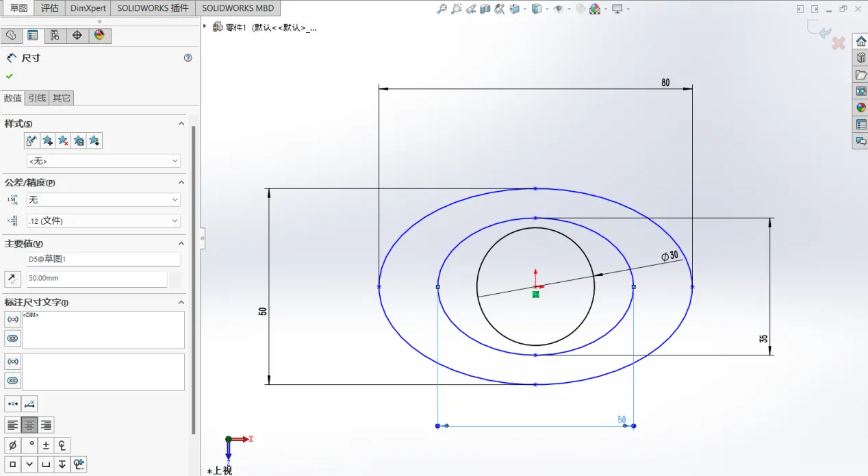868x476 pixels.
Task: Set left text justification
Action: 12,425
